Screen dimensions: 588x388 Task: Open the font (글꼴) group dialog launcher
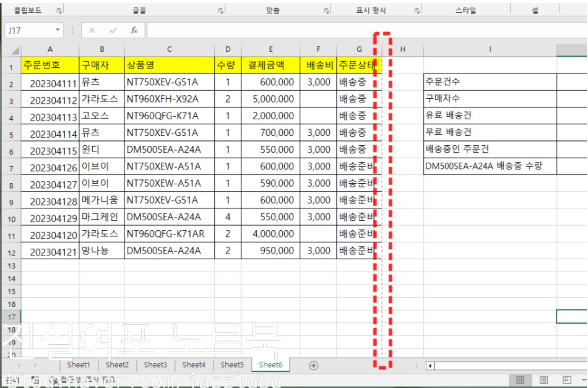click(x=221, y=11)
